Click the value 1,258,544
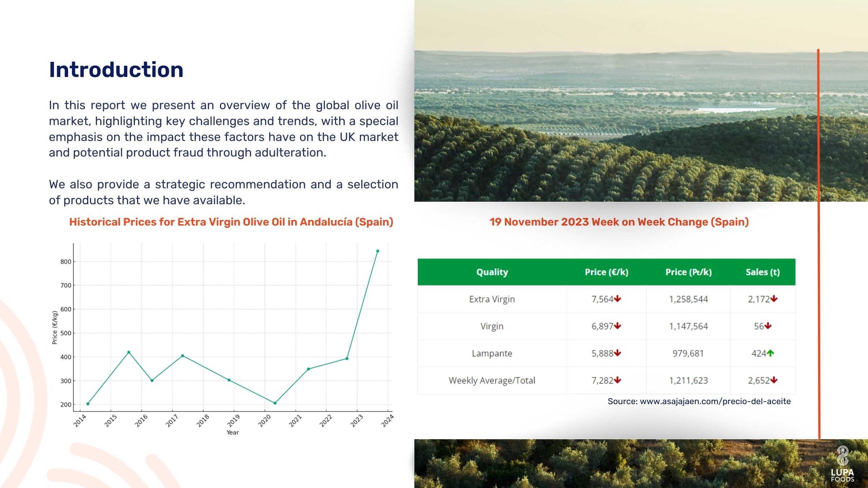The height and width of the screenshot is (488, 868). pyautogui.click(x=688, y=299)
